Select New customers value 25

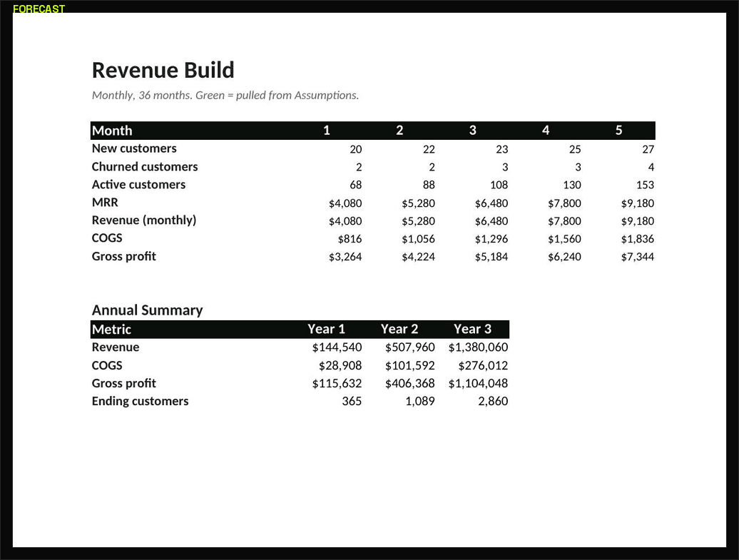[x=575, y=149]
